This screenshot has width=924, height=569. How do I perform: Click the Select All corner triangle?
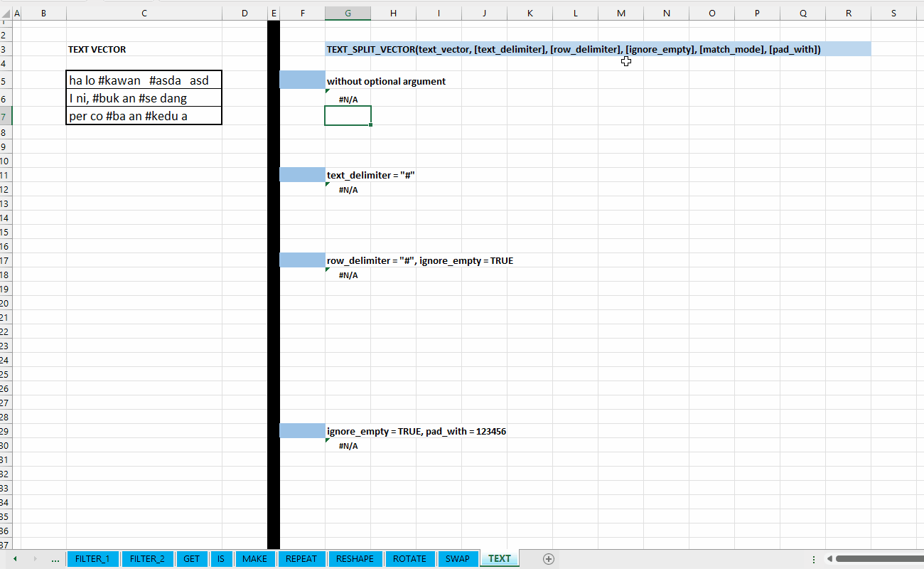[6, 14]
